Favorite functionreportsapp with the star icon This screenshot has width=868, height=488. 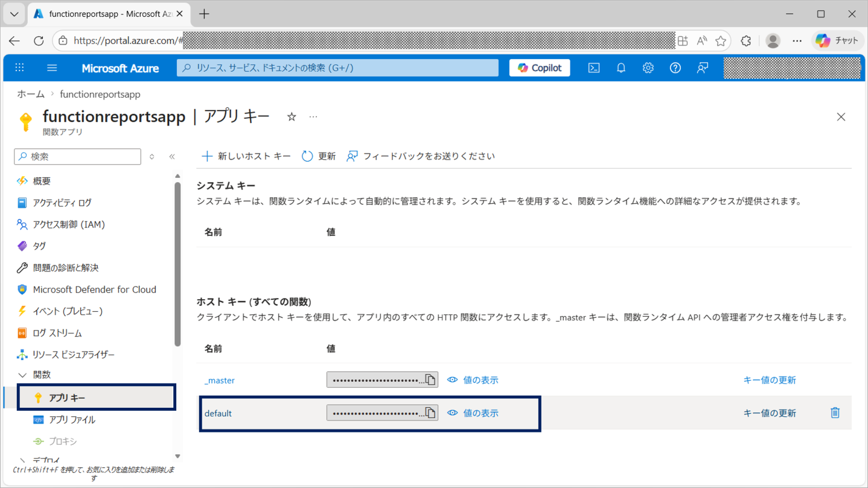point(292,116)
